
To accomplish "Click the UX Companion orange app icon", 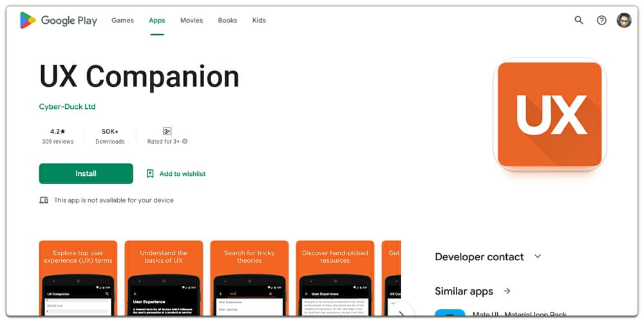I will [x=549, y=114].
